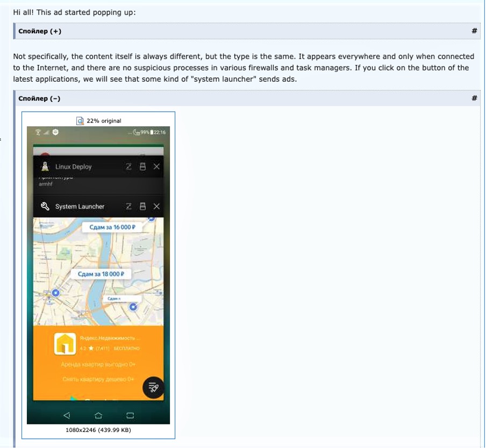Click the '#' anchor on the first spoiler

tap(474, 31)
